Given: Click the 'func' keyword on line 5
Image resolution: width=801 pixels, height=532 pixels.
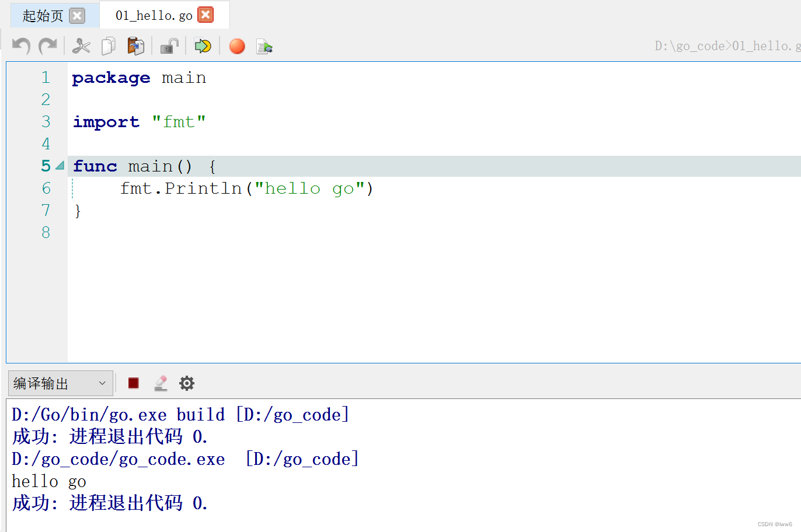Looking at the screenshot, I should [x=95, y=166].
